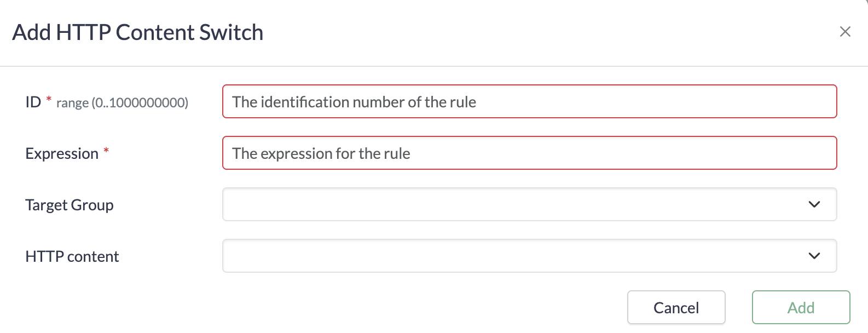The image size is (868, 333).
Task: Click the HTTP content chevron arrow
Action: coord(814,256)
